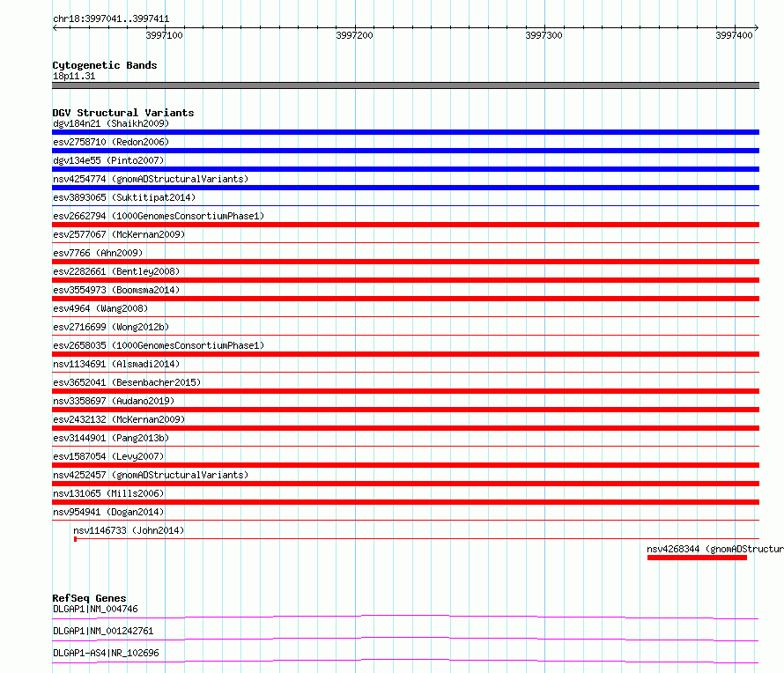
Task: Open gene DLGAP1|NM_001242761
Action: [103, 631]
